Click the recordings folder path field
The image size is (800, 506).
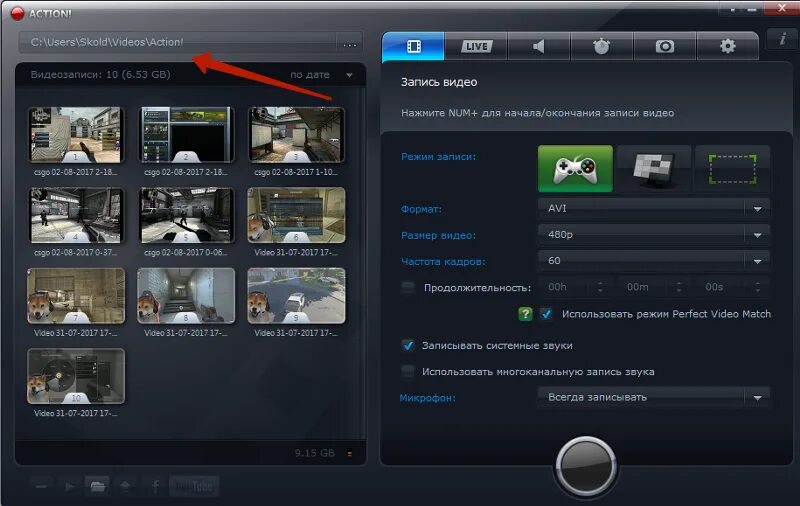[x=178, y=42]
